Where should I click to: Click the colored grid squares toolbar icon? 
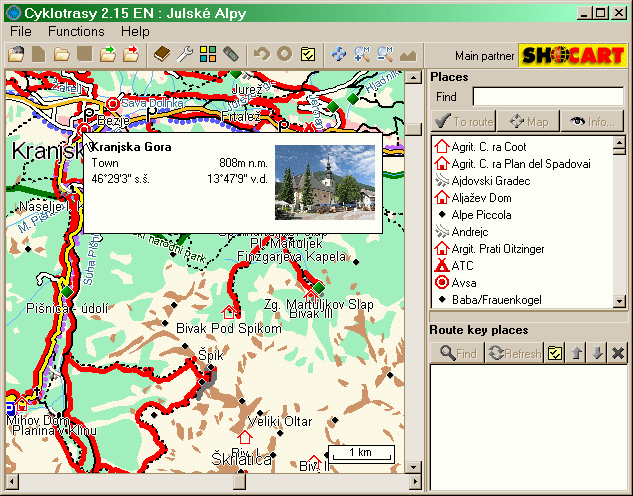[208, 54]
